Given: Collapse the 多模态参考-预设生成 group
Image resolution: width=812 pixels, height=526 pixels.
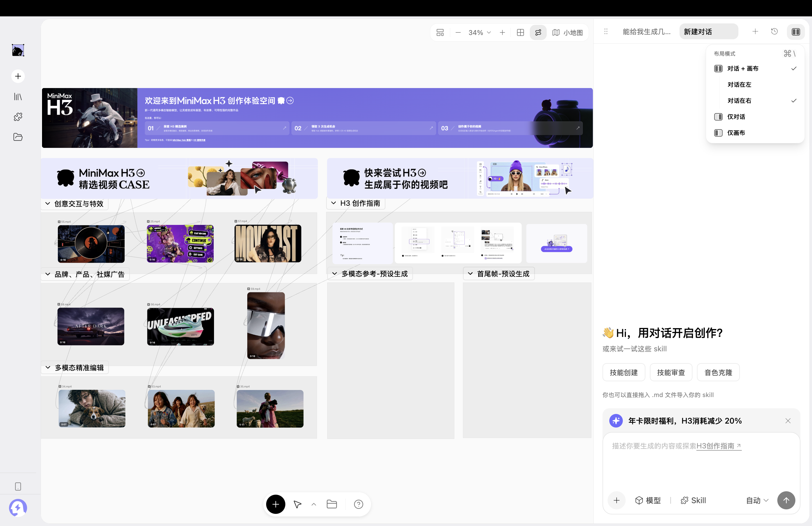Looking at the screenshot, I should [x=335, y=274].
